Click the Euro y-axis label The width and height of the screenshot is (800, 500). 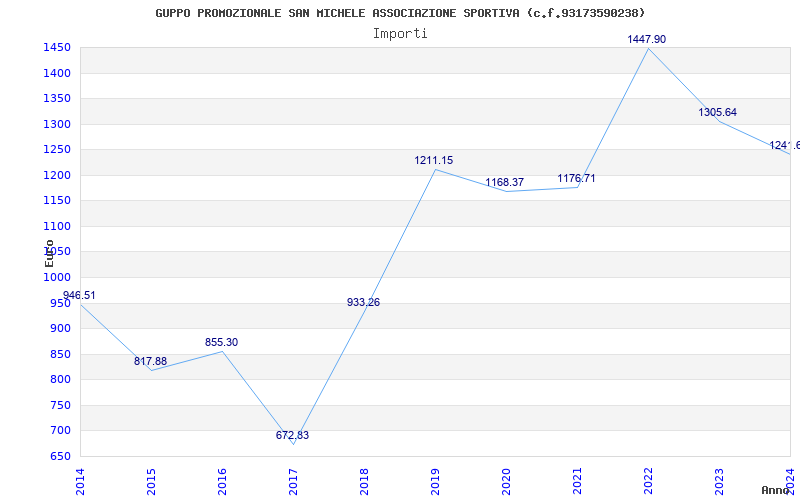pyautogui.click(x=49, y=254)
